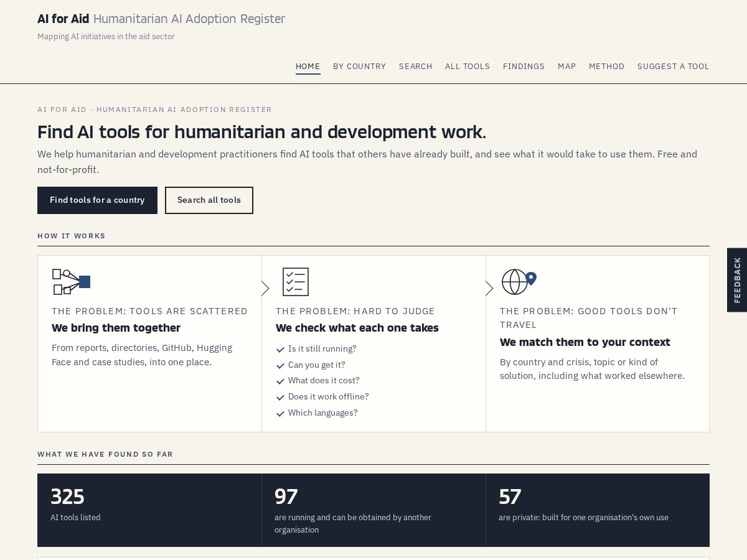The image size is (747, 560).
Task: Click 'Is it still running?' text
Action: (x=322, y=349)
